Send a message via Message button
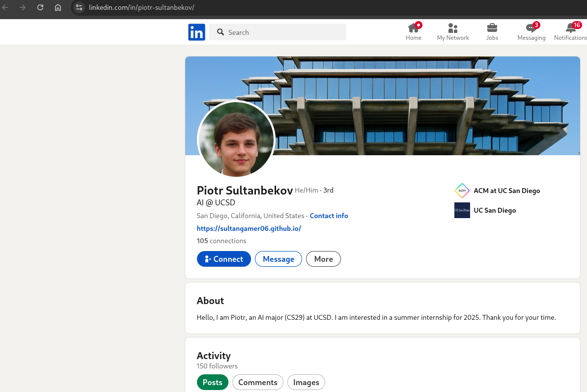The image size is (587, 392). [278, 259]
